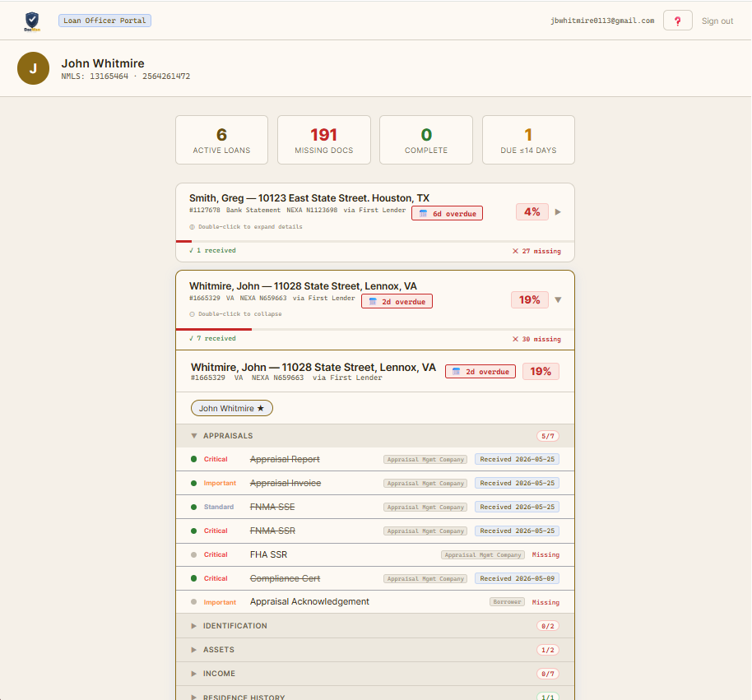Click the Standard label on FNMA SSE
This screenshot has height=700, width=752.
tap(219, 507)
